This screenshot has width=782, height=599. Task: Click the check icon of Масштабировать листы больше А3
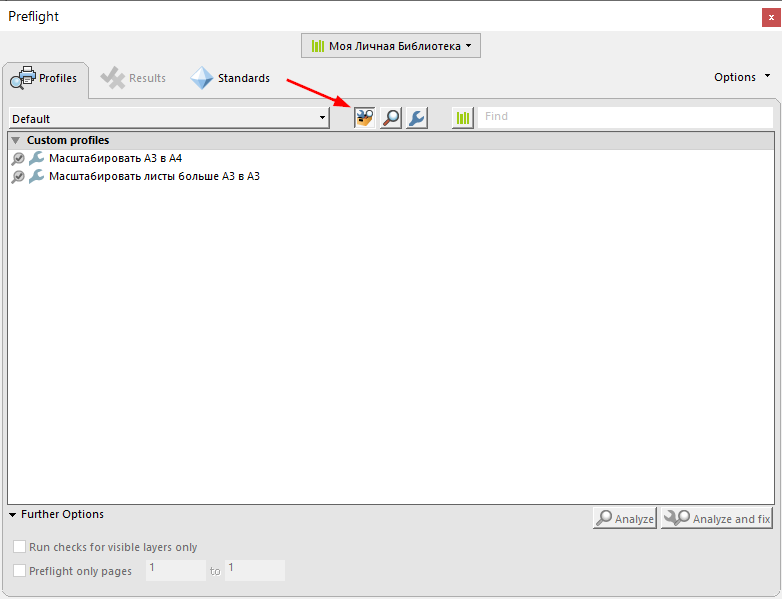pos(18,177)
